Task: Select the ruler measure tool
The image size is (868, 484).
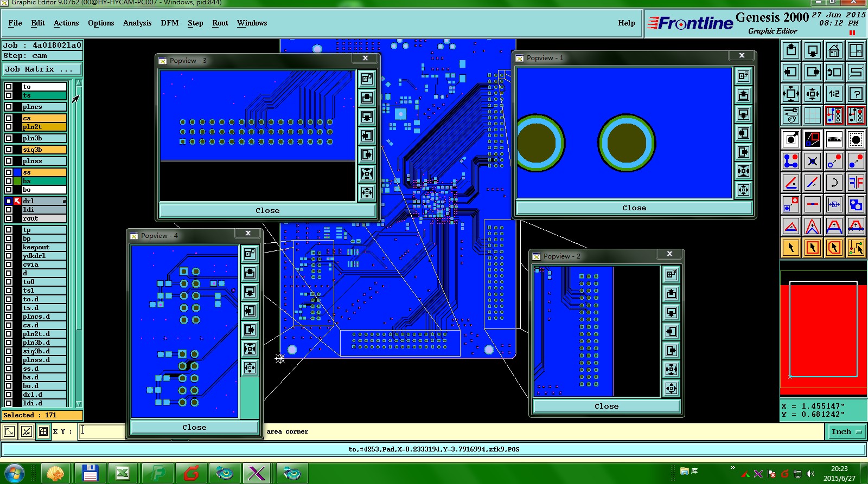Action: tap(834, 139)
